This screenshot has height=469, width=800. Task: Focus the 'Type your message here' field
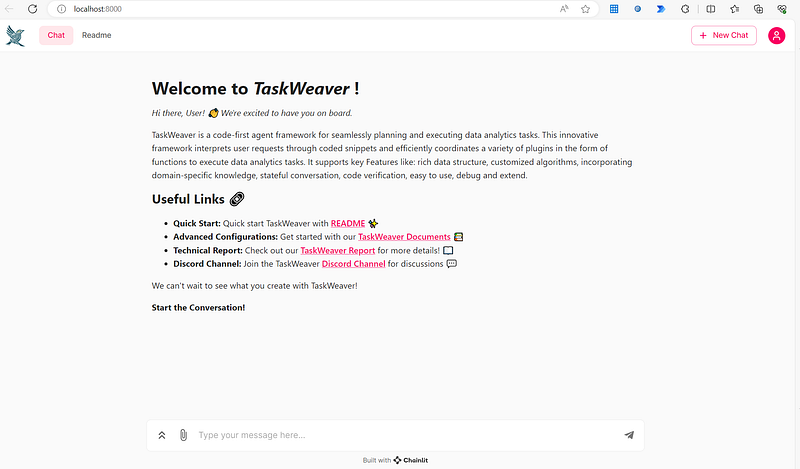[x=406, y=435]
